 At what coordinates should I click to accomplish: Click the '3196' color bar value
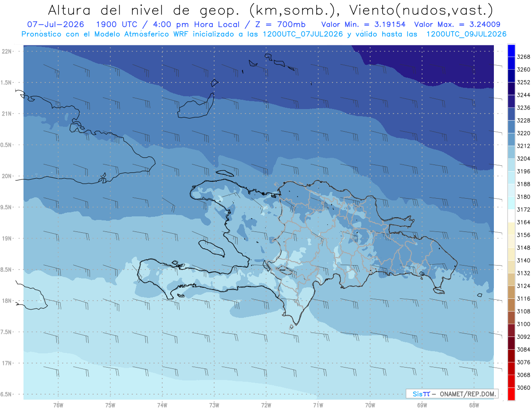click(524, 172)
